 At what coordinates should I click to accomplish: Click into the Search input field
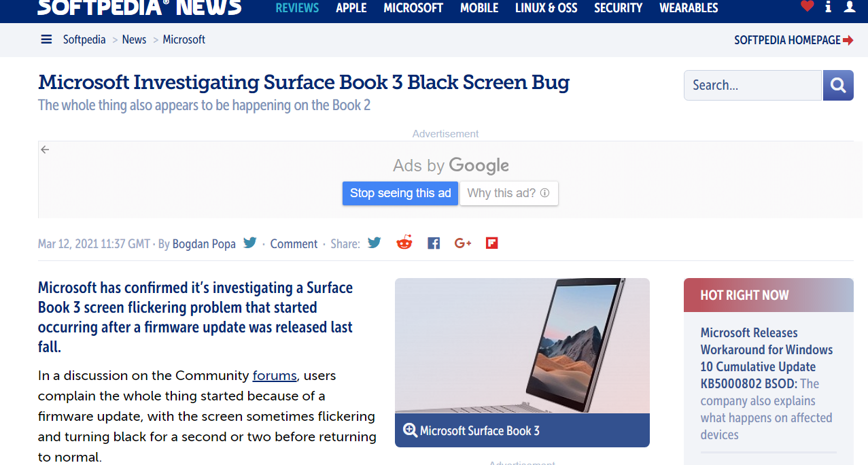tap(752, 86)
